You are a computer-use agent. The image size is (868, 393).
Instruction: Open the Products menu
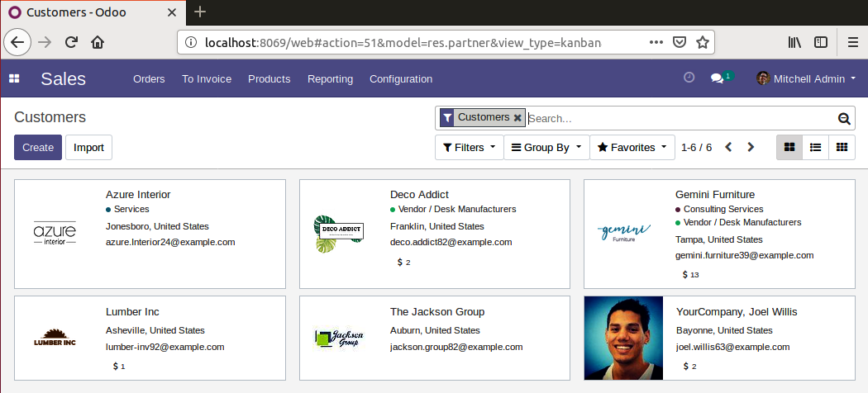coord(269,79)
